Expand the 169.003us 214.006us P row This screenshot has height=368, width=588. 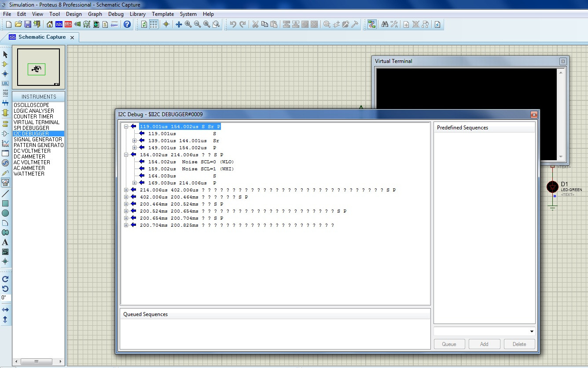[x=135, y=183]
